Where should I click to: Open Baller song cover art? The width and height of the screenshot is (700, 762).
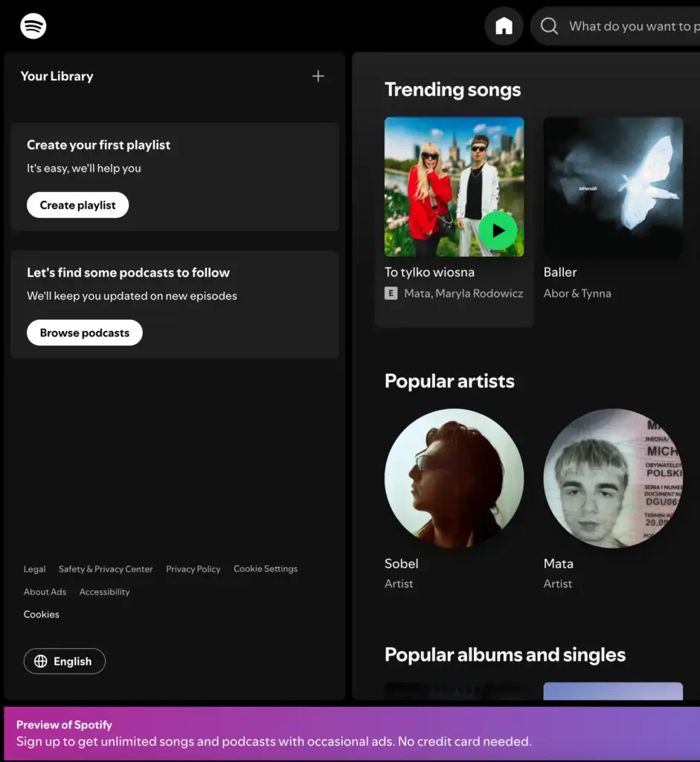613,187
